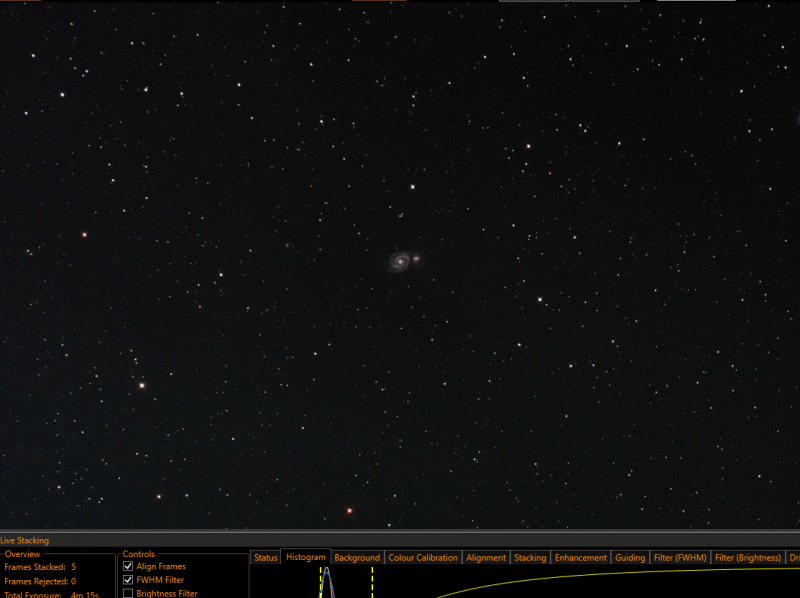The height and width of the screenshot is (598, 800).
Task: Click the Frames Stacked: 5 readout
Action: pyautogui.click(x=40, y=567)
